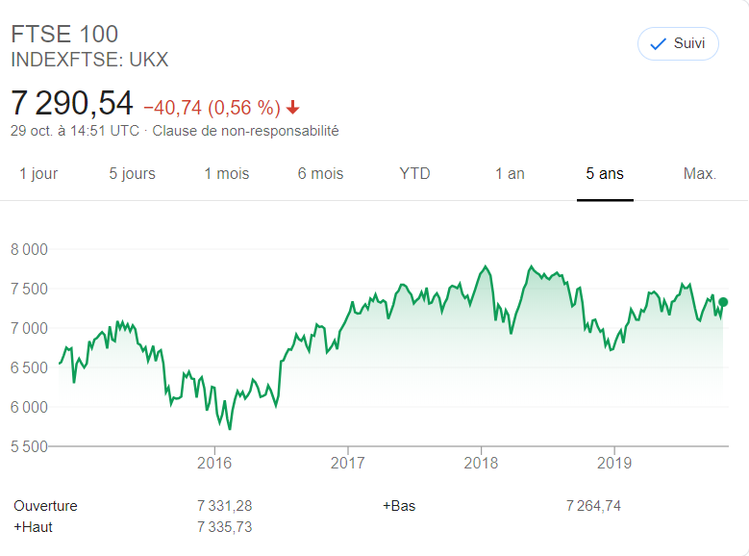Expand the +Haut high value
The image size is (749, 556).
point(33,526)
